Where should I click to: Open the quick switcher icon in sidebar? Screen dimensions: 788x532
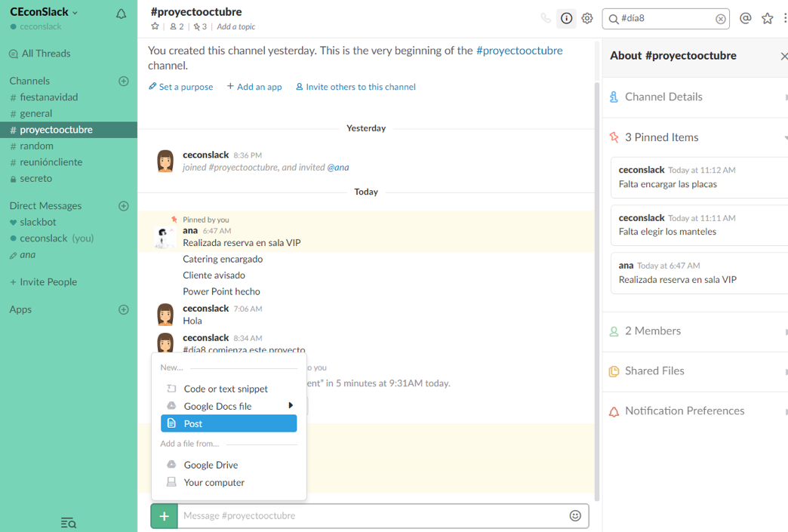coord(69,523)
